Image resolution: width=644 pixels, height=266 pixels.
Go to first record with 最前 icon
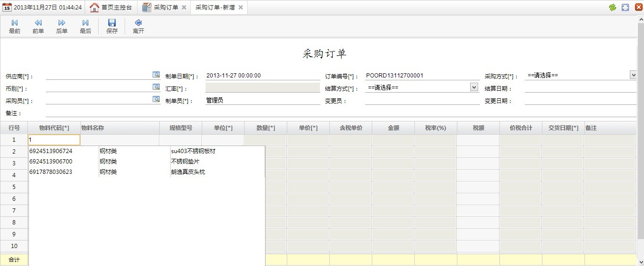[15, 23]
